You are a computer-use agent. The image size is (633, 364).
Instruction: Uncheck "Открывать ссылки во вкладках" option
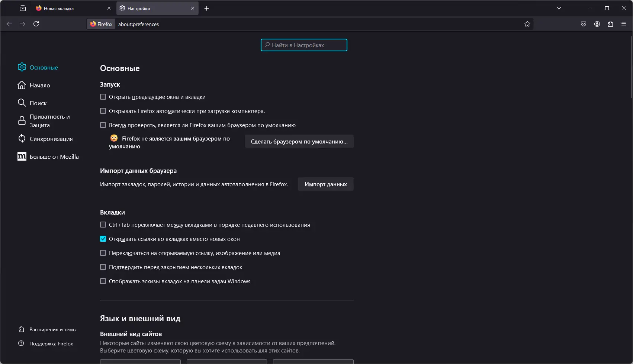coord(103,239)
